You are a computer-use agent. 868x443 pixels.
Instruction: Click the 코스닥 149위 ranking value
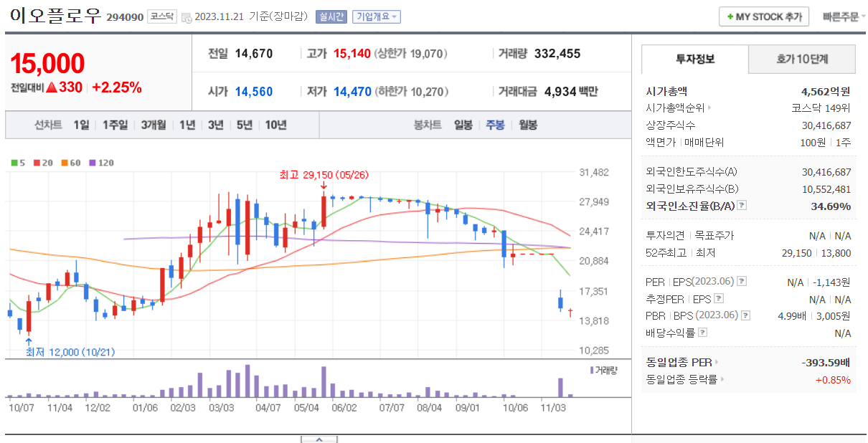[x=821, y=108]
